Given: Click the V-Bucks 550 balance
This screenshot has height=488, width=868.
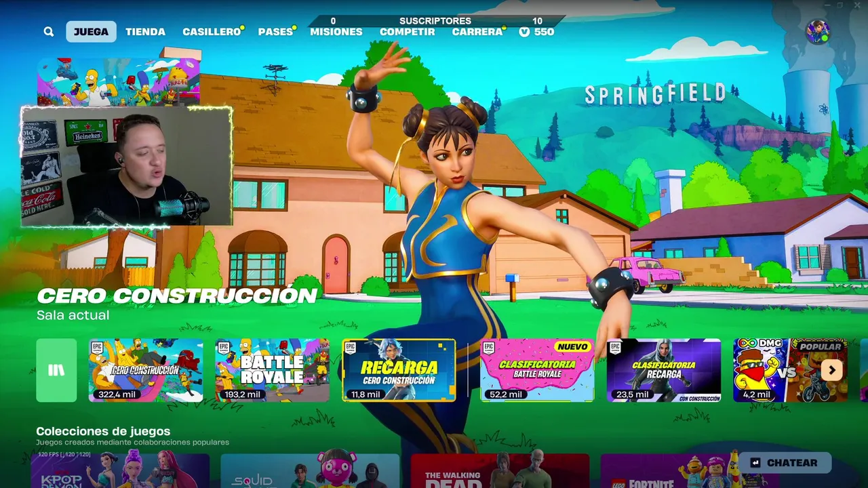Looking at the screenshot, I should 536,32.
